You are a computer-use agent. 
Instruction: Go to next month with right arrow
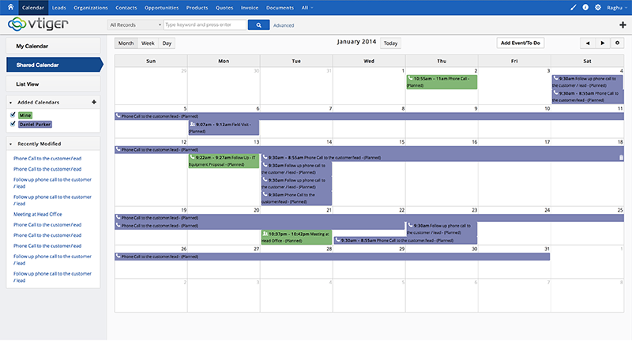pos(603,43)
